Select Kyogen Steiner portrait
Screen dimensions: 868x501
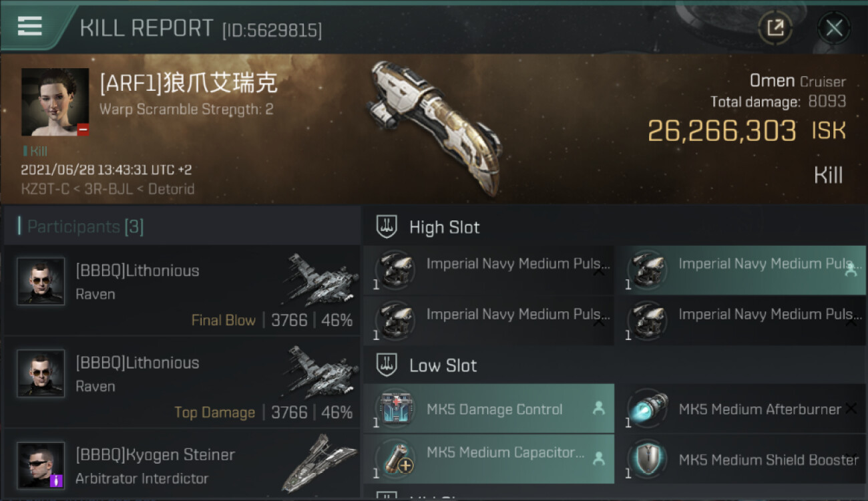(41, 465)
